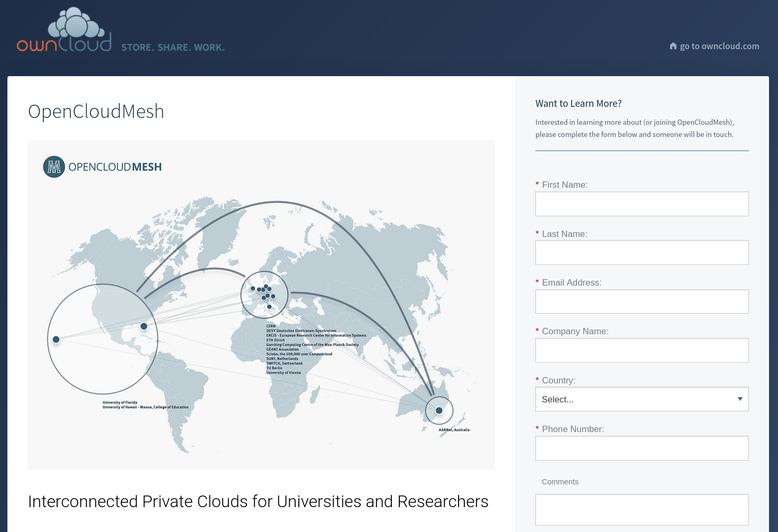Viewport: 778px width, 532px height.
Task: Select the Company Name text box
Action: pyautogui.click(x=642, y=350)
